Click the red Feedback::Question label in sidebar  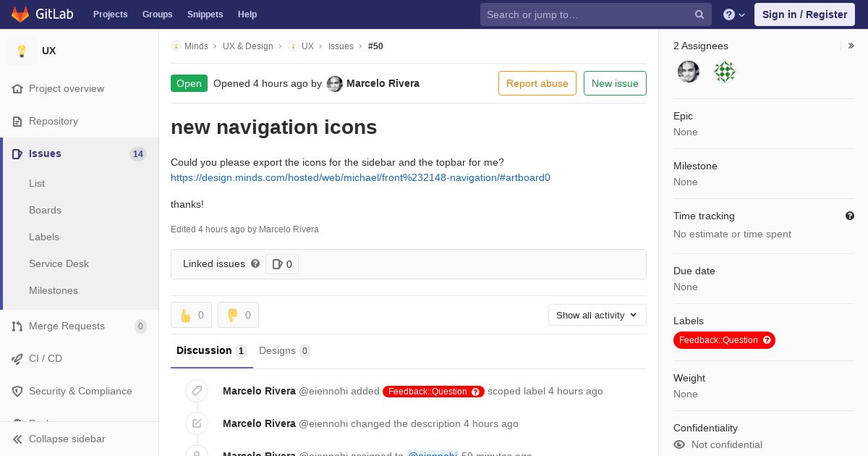[x=724, y=340]
